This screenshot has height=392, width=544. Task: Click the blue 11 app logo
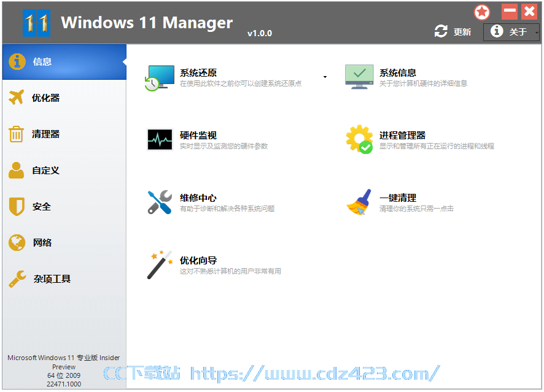coord(36,23)
